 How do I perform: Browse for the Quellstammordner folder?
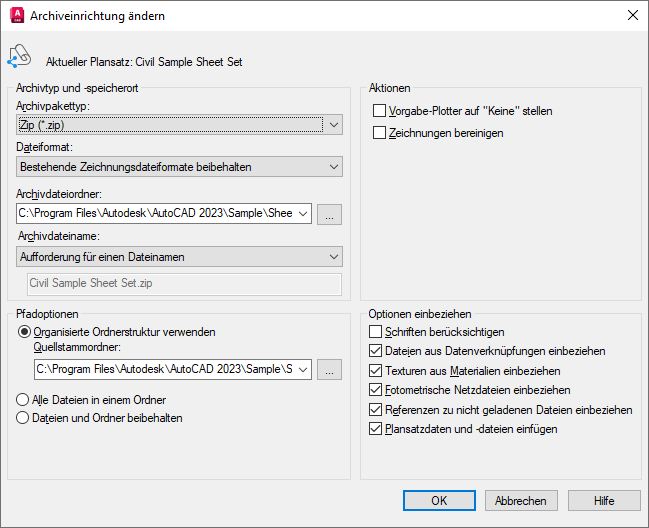click(x=330, y=370)
